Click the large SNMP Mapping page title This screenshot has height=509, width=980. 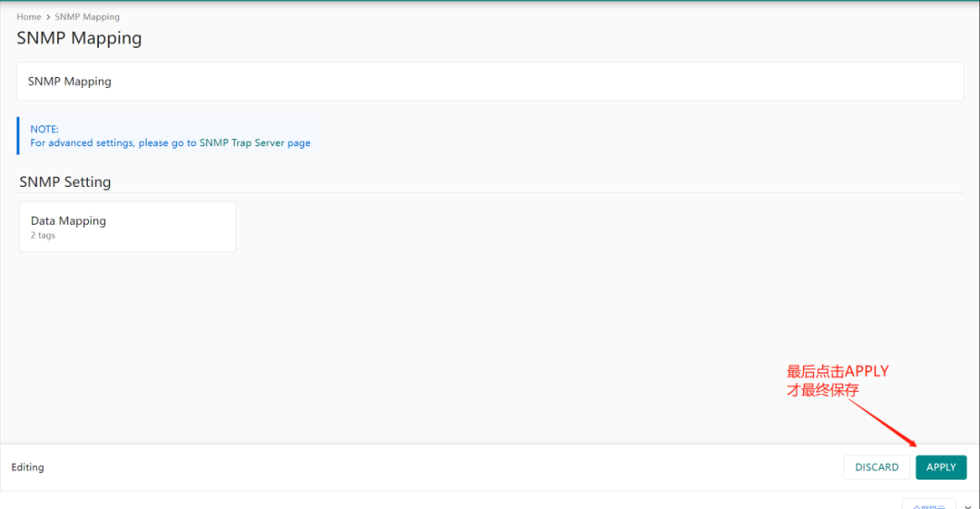tap(79, 38)
